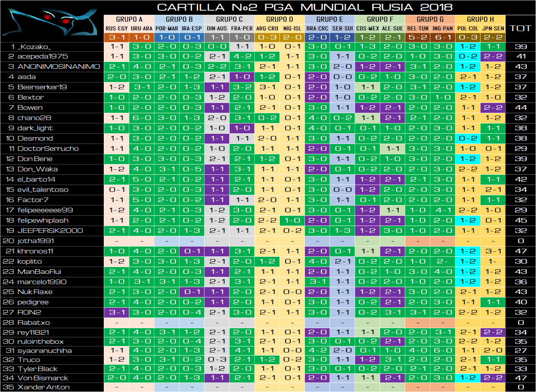Select the 3-1 actual result under RUS-EGY

point(117,37)
